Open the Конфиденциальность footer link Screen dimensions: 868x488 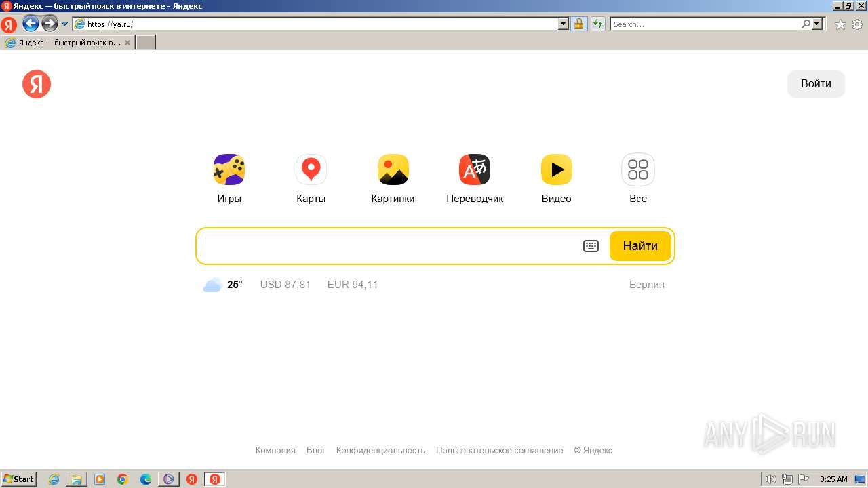point(380,450)
